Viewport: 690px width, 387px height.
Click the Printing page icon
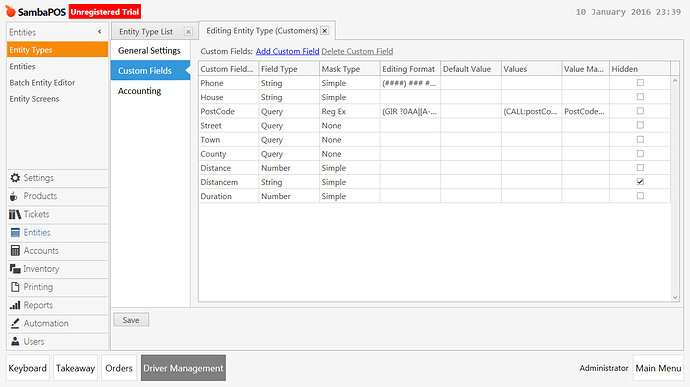coord(15,287)
